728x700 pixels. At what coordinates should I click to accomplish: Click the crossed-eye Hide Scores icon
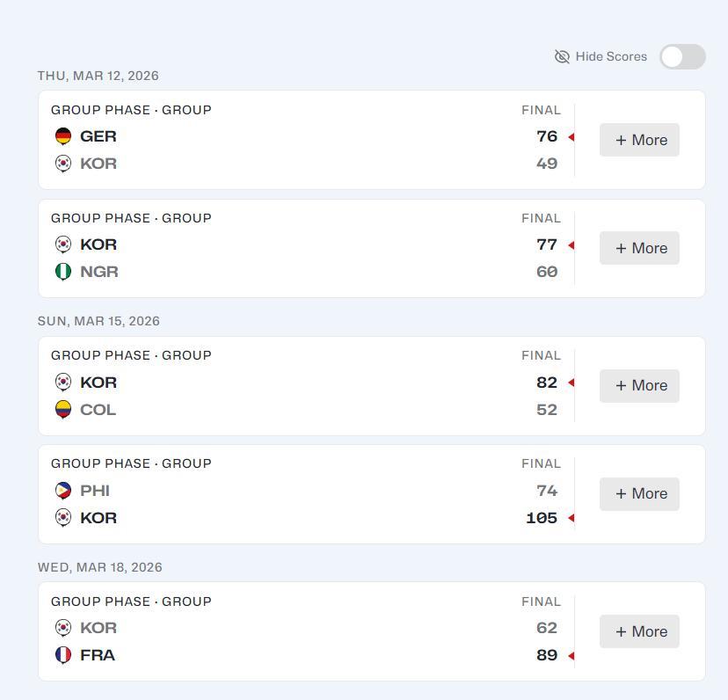pyautogui.click(x=562, y=57)
